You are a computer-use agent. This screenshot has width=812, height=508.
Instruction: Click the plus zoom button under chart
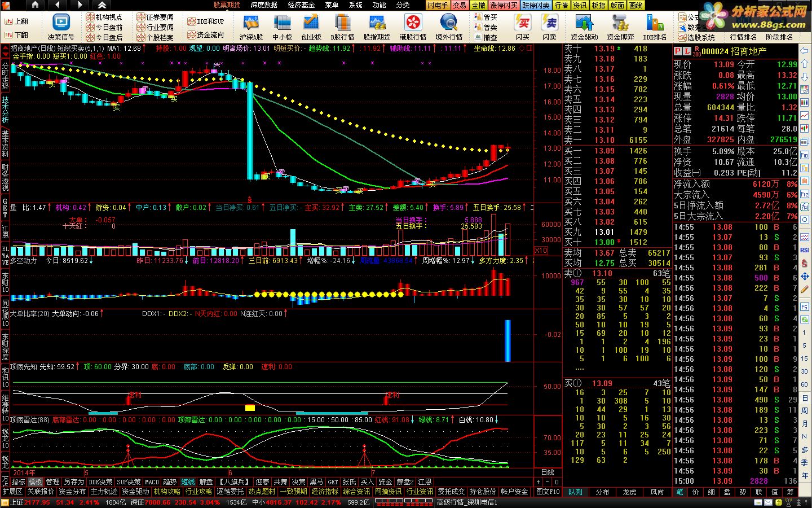539,482
